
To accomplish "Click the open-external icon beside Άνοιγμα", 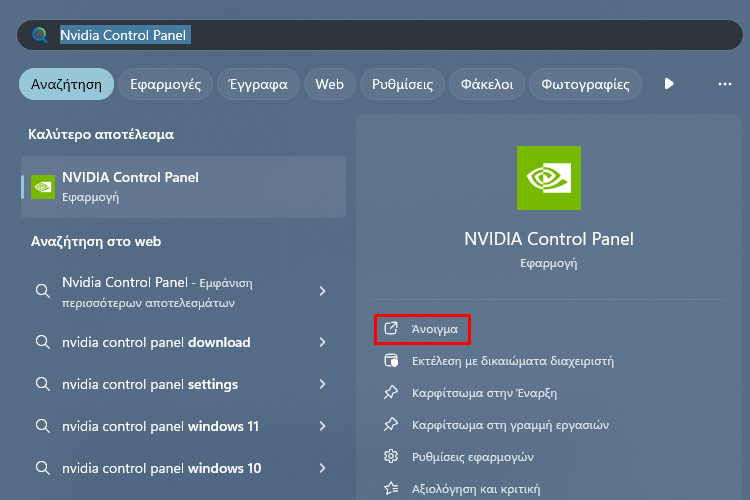I will coord(391,328).
